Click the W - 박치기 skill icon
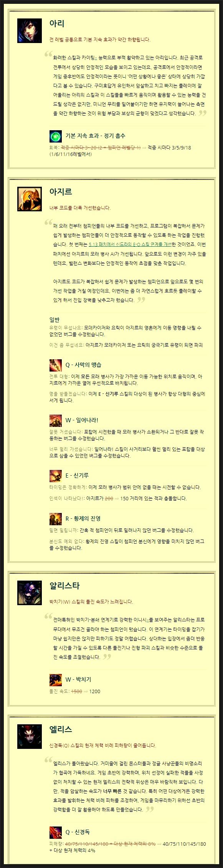The width and height of the screenshot is (223, 868). [56, 680]
